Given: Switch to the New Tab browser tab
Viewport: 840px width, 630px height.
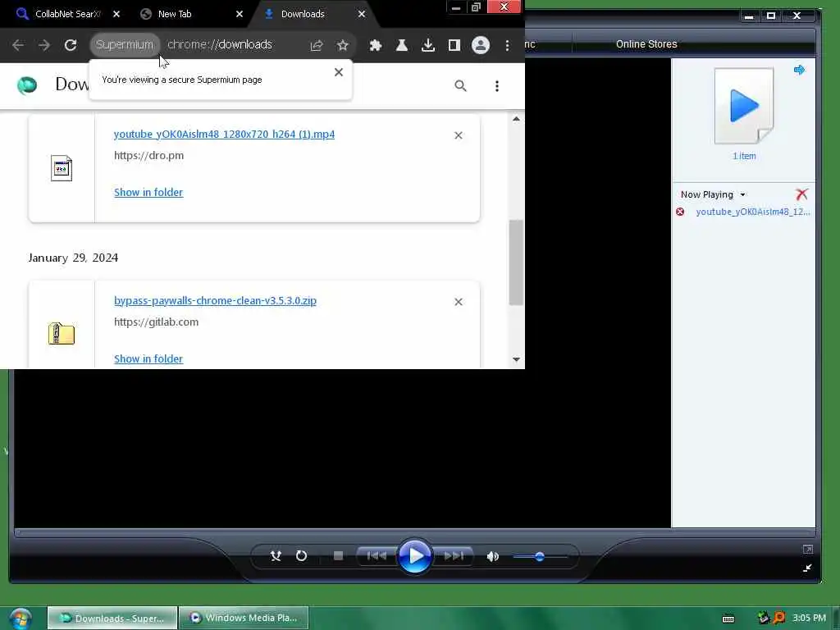Looking at the screenshot, I should click(175, 14).
